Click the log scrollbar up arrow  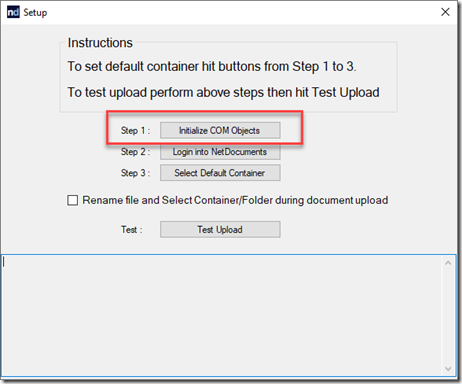click(x=448, y=263)
